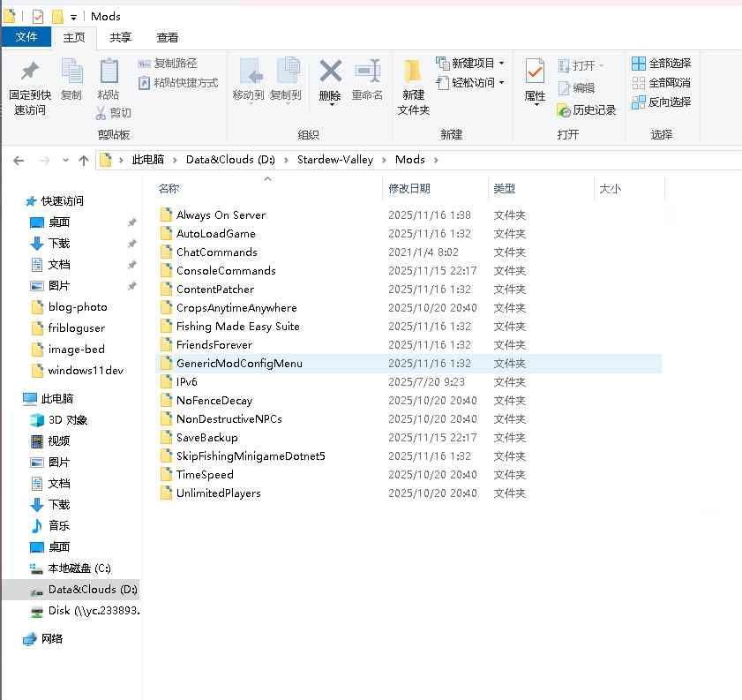
Task: Click the 删除 red X icon
Action: click(x=330, y=72)
